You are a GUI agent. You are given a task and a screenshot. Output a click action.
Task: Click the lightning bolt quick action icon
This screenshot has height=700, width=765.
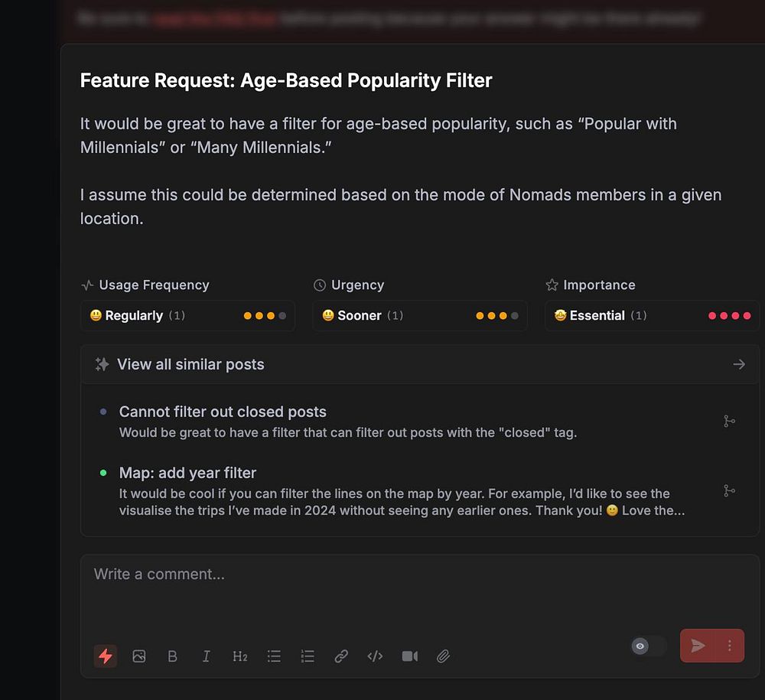pos(105,656)
